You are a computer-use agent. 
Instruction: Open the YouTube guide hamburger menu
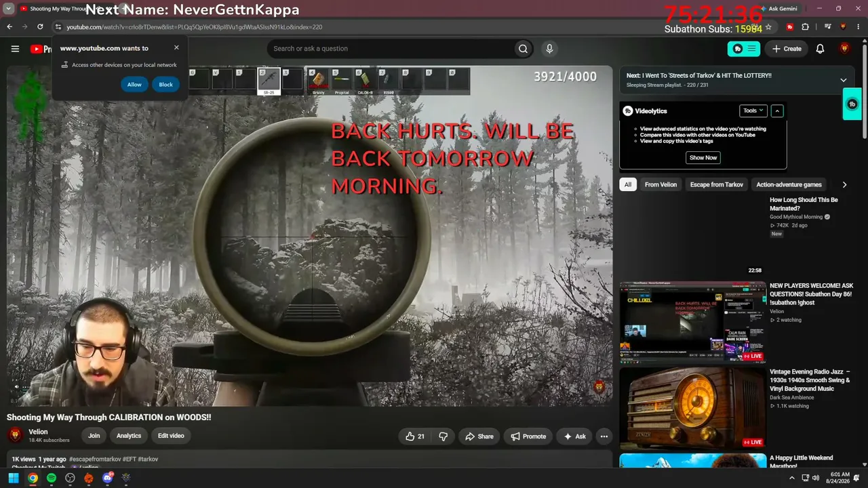(15, 49)
